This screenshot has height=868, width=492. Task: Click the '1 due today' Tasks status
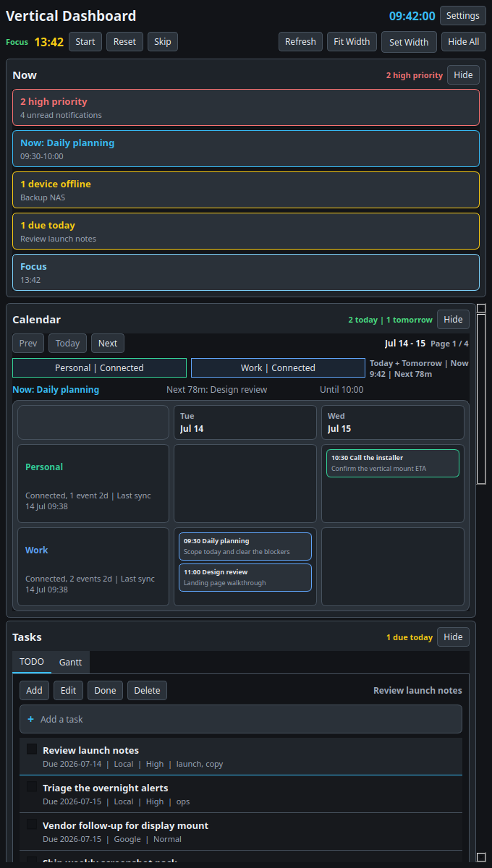[410, 637]
